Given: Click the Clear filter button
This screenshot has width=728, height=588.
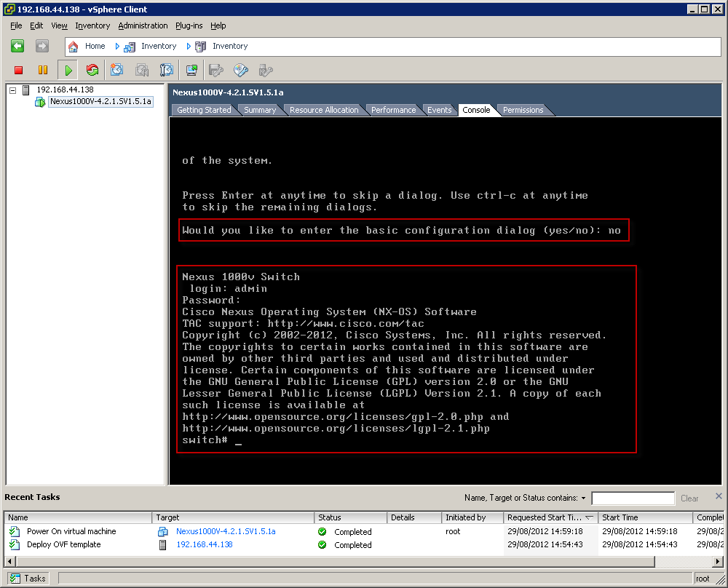Looking at the screenshot, I should coord(689,498).
